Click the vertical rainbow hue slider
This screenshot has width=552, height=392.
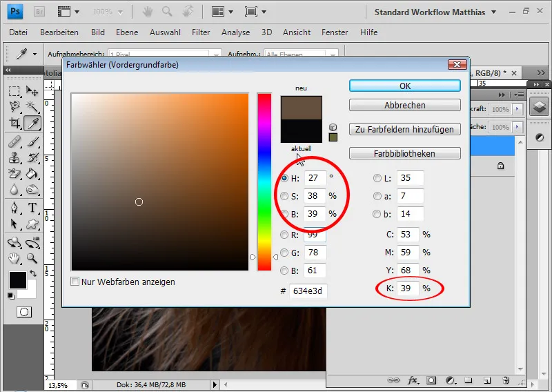click(264, 182)
